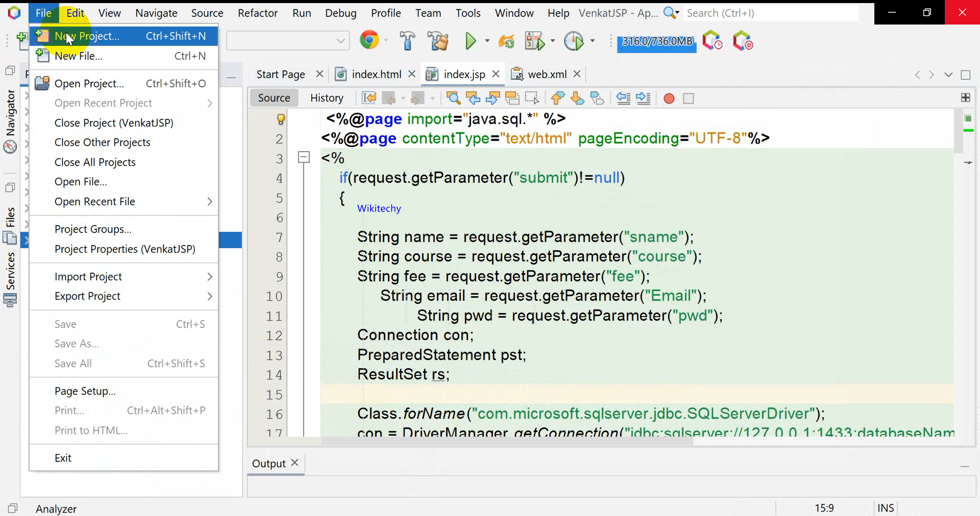The image size is (980, 516).
Task: Switch to the web.xml tab
Action: (x=547, y=74)
